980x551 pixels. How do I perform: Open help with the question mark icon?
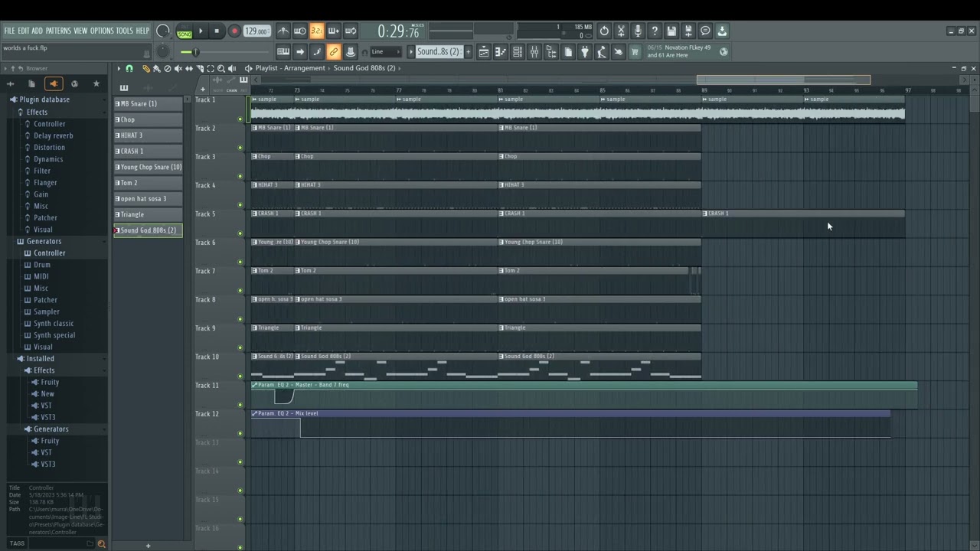(x=655, y=31)
